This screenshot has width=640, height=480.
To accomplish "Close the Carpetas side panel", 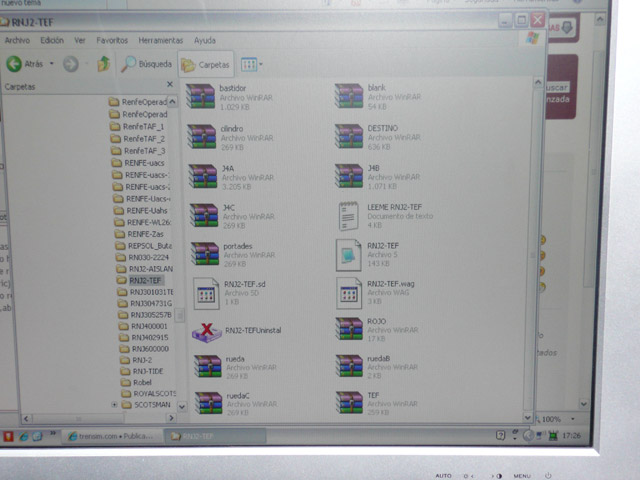I will [169, 86].
